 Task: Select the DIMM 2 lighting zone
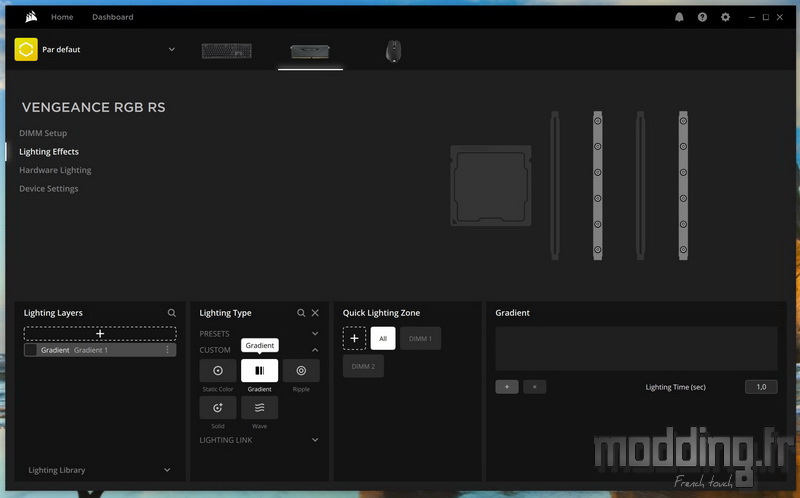[x=363, y=366]
